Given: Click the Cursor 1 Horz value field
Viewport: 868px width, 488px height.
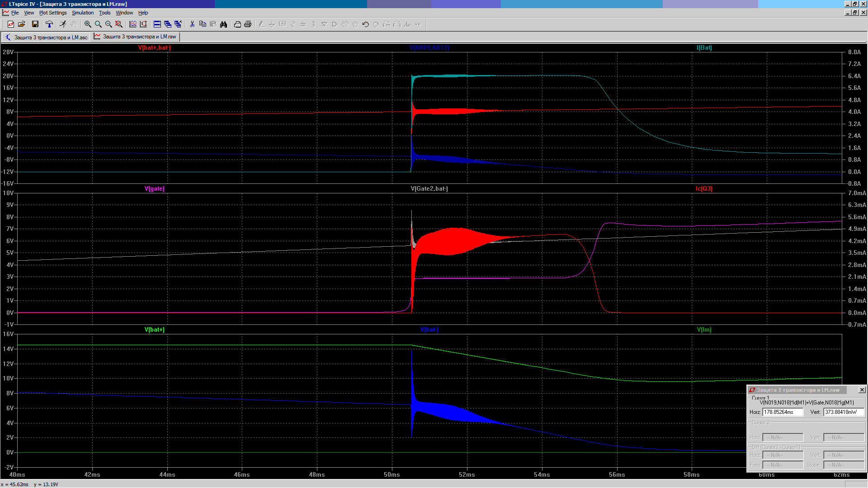Looking at the screenshot, I should point(783,412).
